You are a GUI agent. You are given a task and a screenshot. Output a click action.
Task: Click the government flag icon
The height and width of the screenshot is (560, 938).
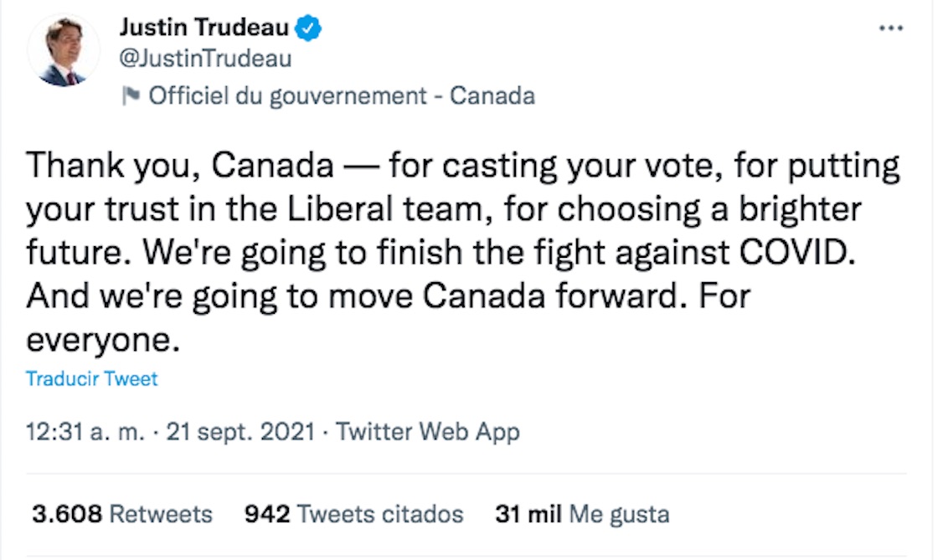click(x=130, y=96)
